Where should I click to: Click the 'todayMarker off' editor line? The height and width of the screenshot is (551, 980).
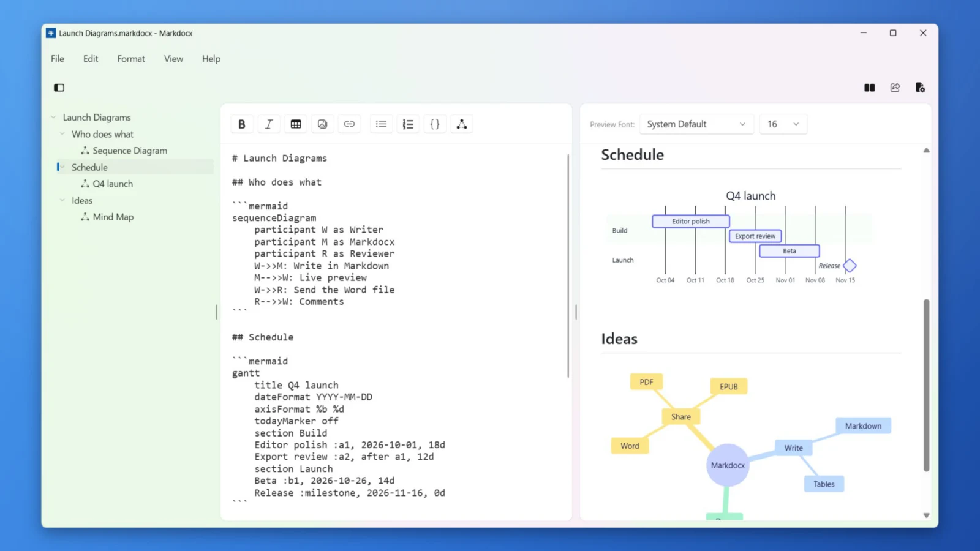pos(296,421)
